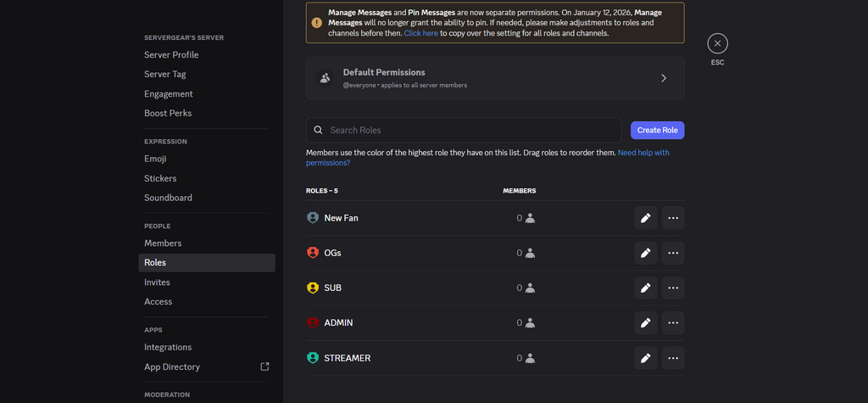868x403 pixels.
Task: Open the Members settings page
Action: [x=163, y=243]
